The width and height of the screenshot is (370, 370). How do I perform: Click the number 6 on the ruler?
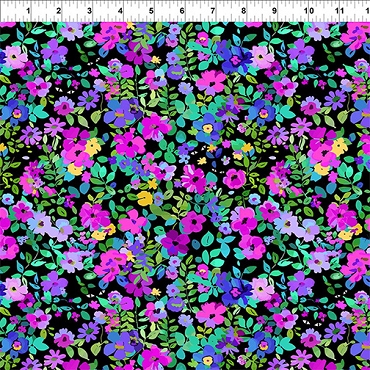coord(182,11)
